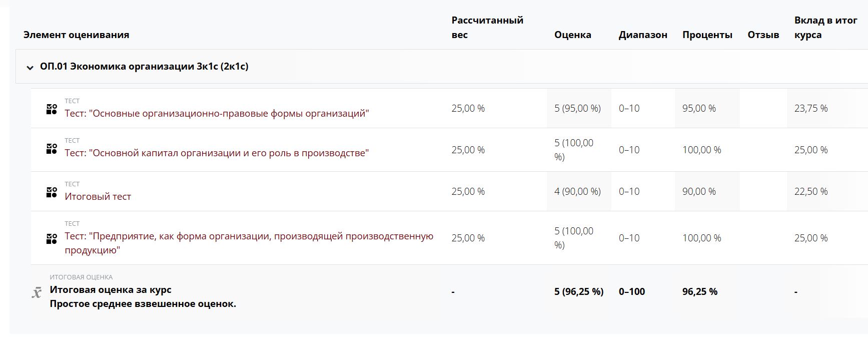Click quiz icon beside "Предприятие, как форма организации" test
This screenshot has height=337, width=868.
pyautogui.click(x=52, y=239)
